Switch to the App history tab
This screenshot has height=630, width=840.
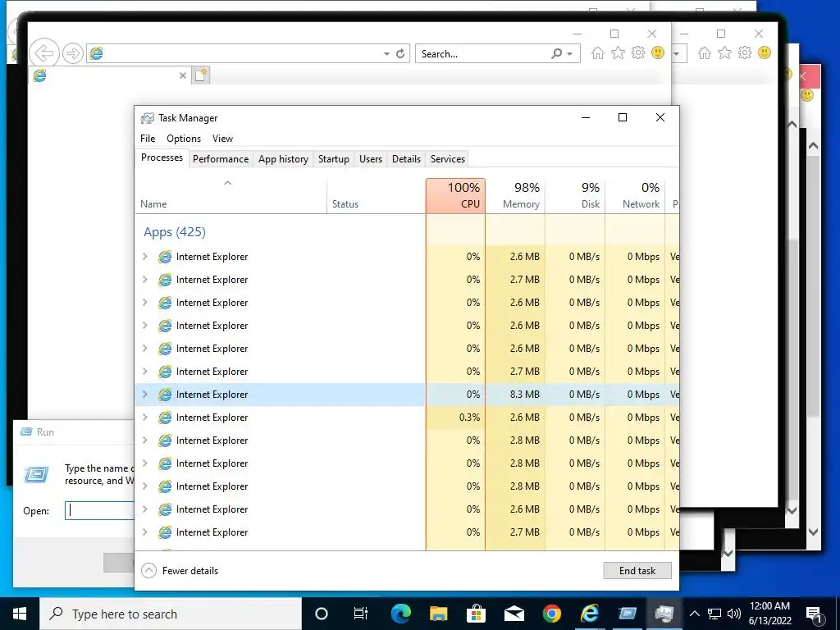tap(283, 159)
